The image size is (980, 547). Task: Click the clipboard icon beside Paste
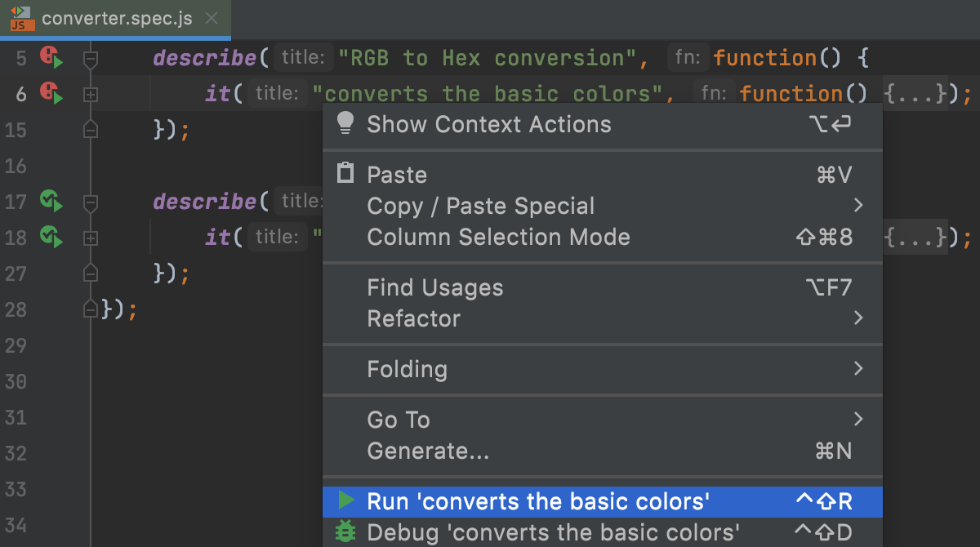pyautogui.click(x=345, y=173)
